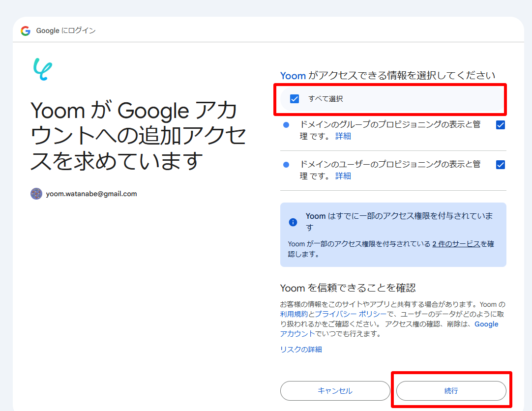Click the 続行 button
532x411 pixels.
pyautogui.click(x=451, y=391)
